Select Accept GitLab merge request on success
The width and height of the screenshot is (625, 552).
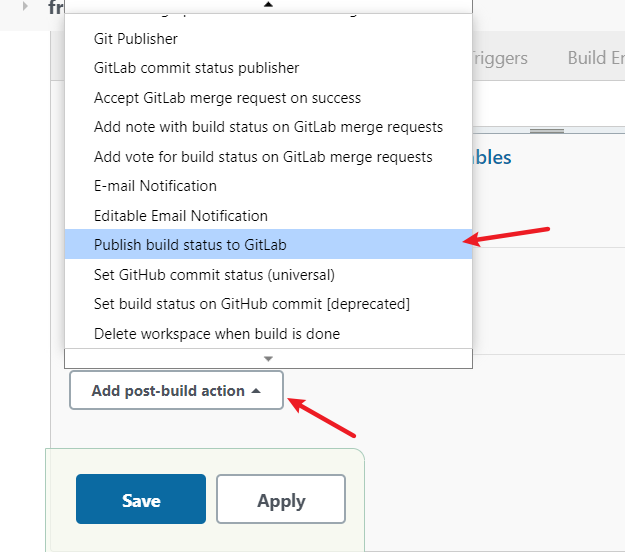click(268, 98)
